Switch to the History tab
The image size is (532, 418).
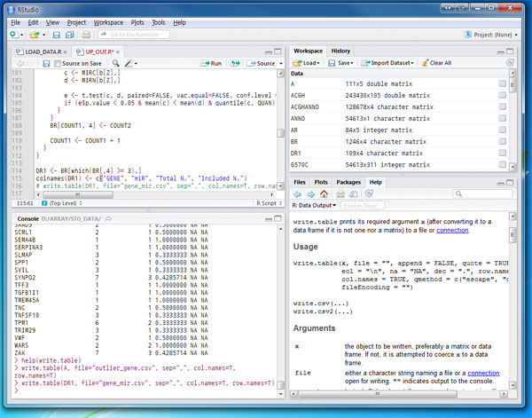click(340, 51)
